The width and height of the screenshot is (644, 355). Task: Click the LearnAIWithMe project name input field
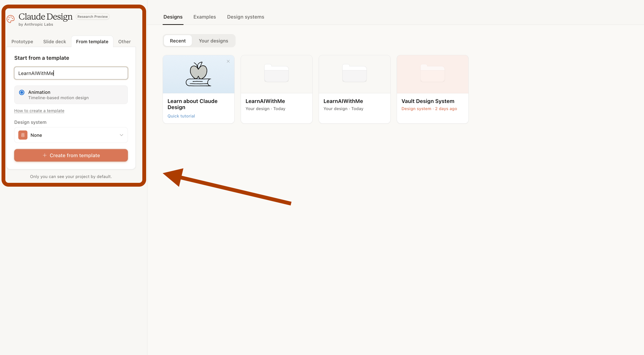(71, 73)
